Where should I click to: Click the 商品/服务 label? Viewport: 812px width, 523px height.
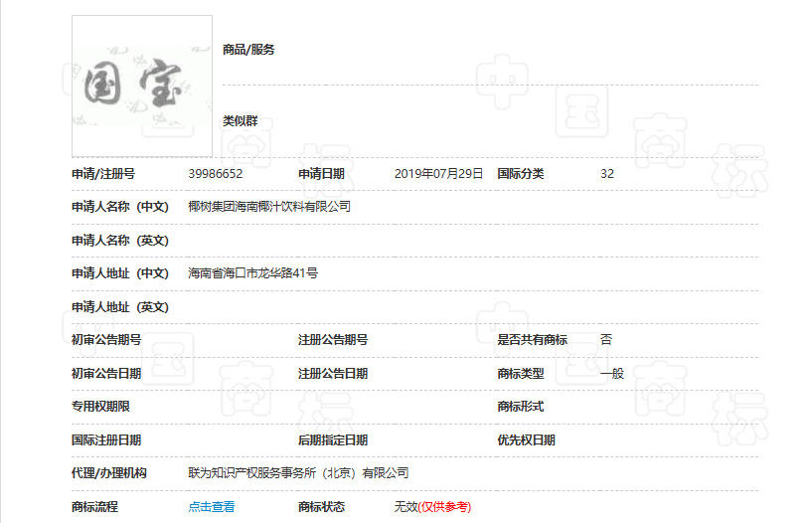coord(248,49)
